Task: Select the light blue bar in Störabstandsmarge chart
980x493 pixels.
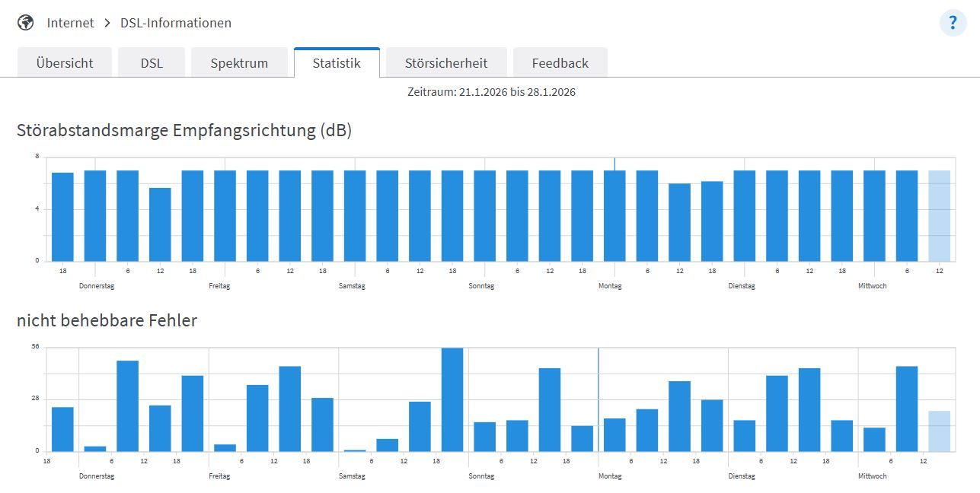Action: pos(939,216)
